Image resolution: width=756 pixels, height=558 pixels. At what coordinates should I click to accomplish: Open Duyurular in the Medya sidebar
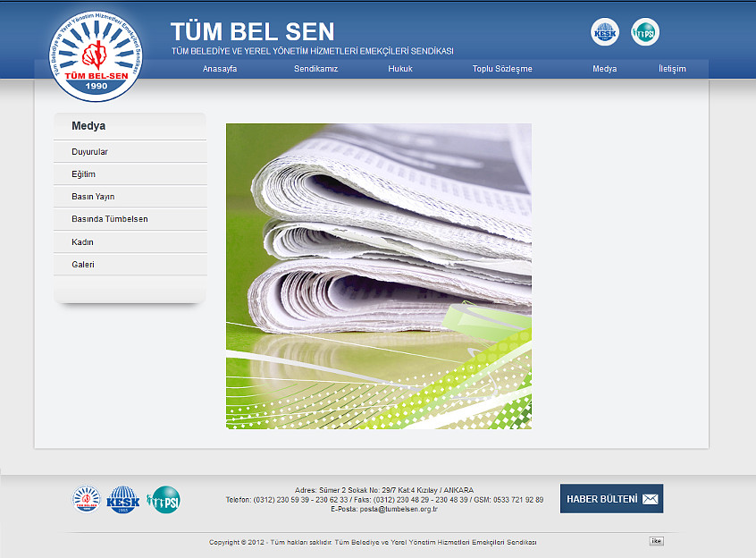(x=130, y=152)
